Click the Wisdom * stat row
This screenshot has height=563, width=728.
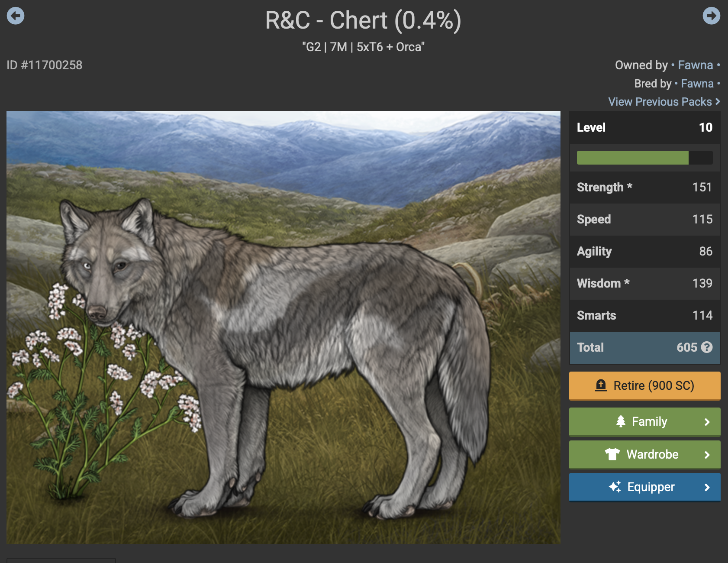pyautogui.click(x=644, y=283)
